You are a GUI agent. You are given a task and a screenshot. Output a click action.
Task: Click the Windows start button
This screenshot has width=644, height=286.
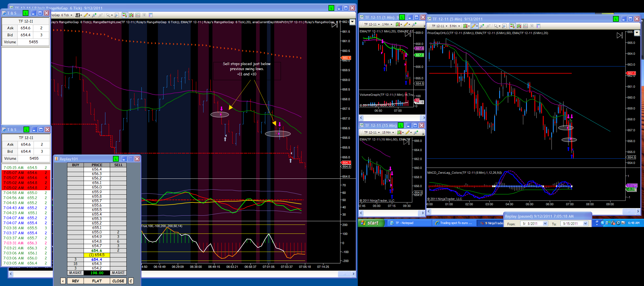pyautogui.click(x=371, y=223)
